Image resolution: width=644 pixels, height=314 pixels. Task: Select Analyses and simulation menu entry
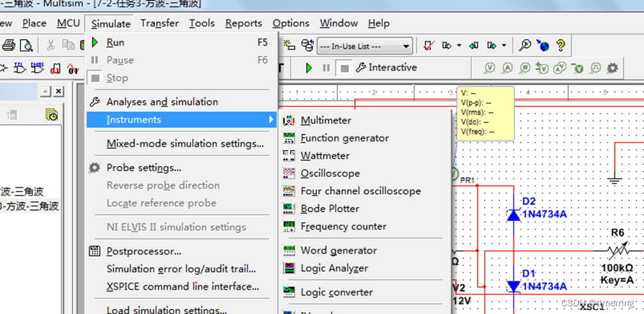[181, 101]
